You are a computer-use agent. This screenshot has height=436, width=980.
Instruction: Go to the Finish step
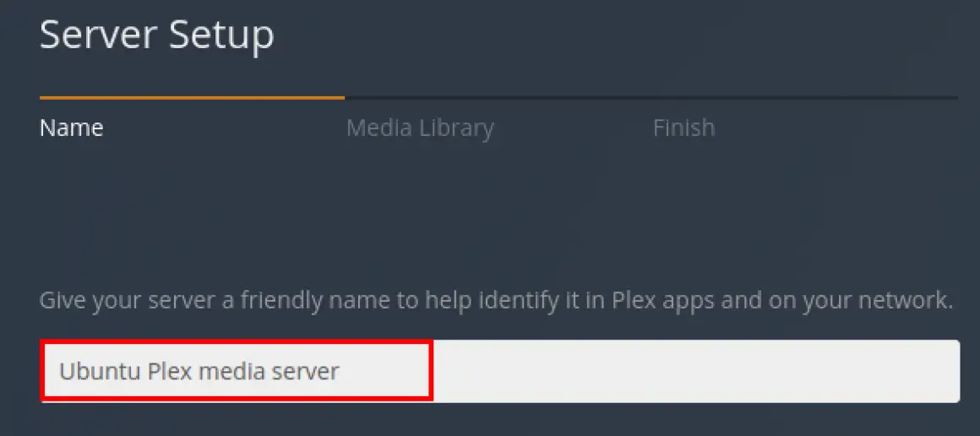(x=683, y=128)
